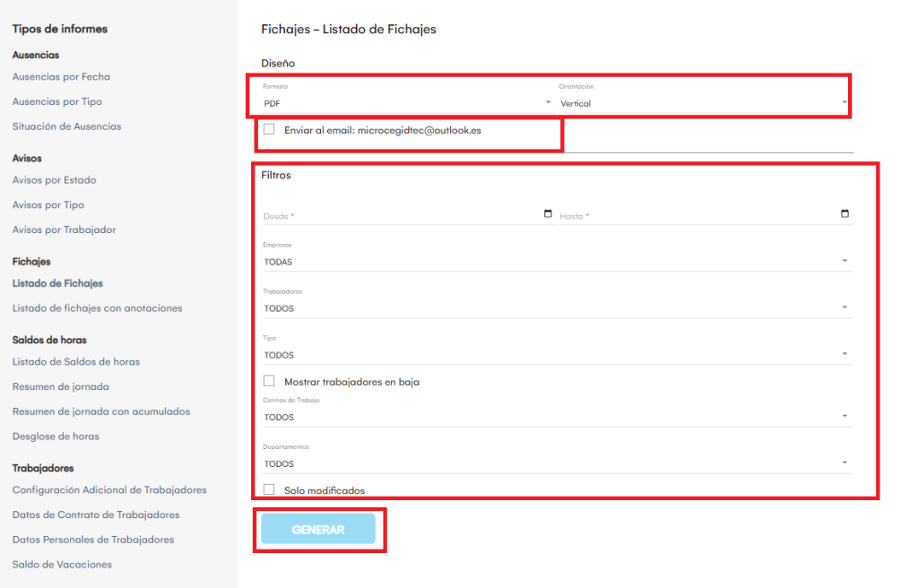
Task: Select Avisos por Estado report
Action: click(54, 180)
